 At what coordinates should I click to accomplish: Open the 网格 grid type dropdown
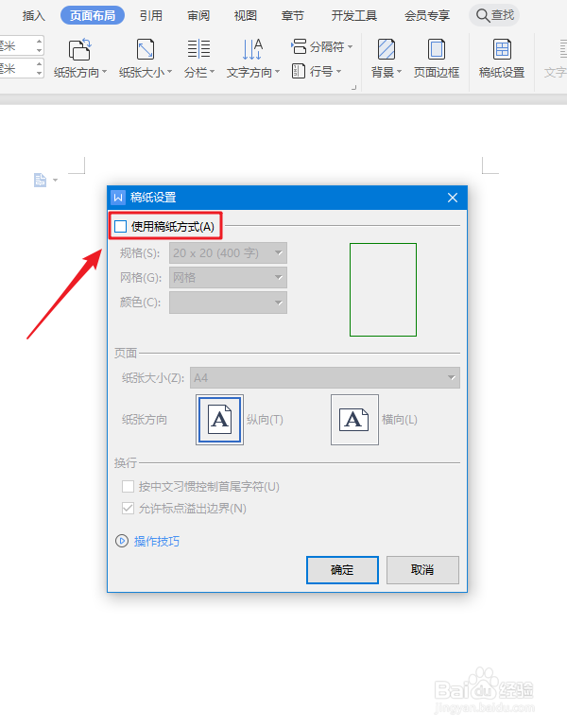[x=228, y=278]
